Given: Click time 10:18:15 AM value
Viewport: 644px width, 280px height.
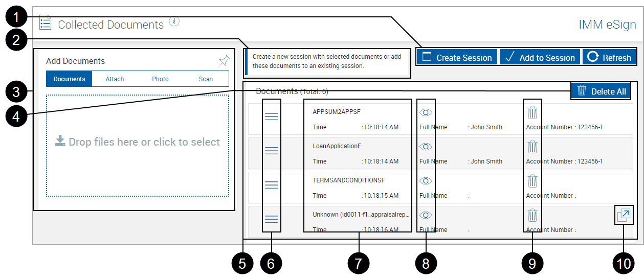Looking at the screenshot, I should pos(380,196).
